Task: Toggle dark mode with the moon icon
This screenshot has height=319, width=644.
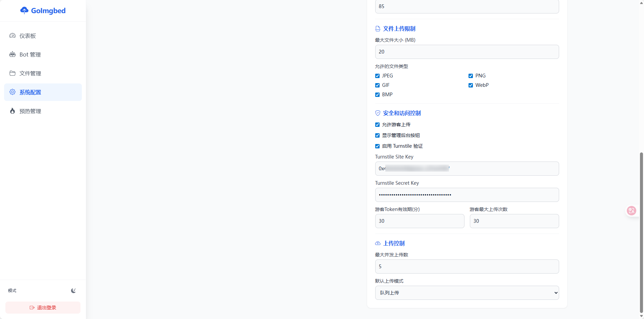Action: (73, 291)
